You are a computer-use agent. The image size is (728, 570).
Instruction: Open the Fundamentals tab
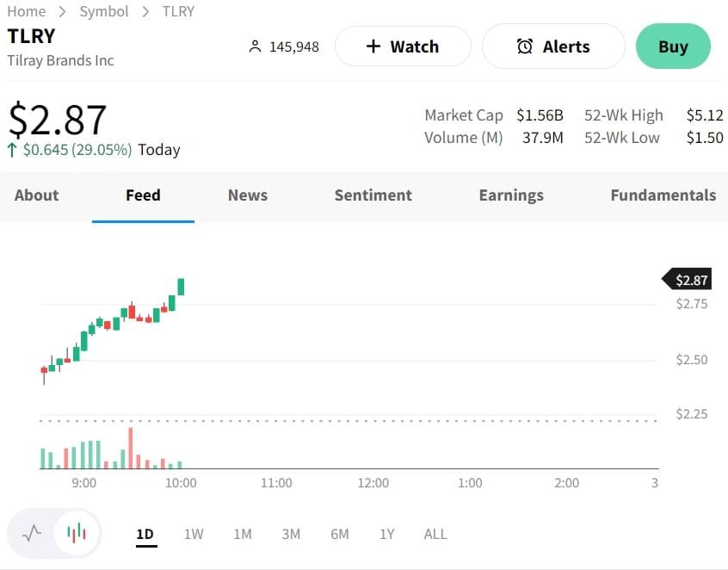(663, 195)
